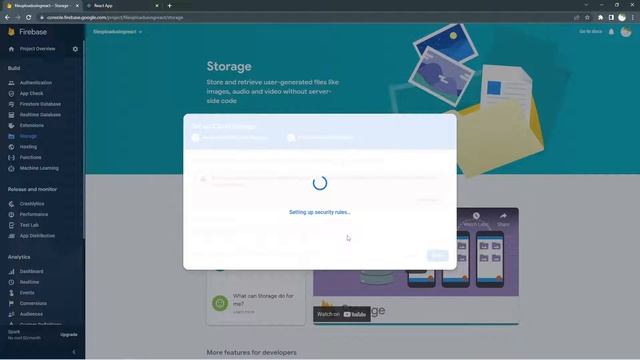Switch to React App browser tab
Image resolution: width=640 pixels, height=360 pixels.
click(x=122, y=6)
